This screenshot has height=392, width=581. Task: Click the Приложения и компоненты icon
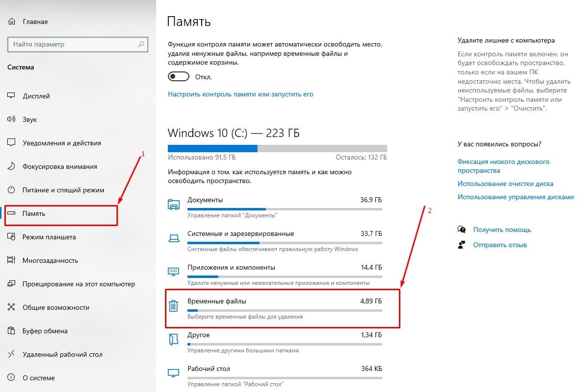173,271
